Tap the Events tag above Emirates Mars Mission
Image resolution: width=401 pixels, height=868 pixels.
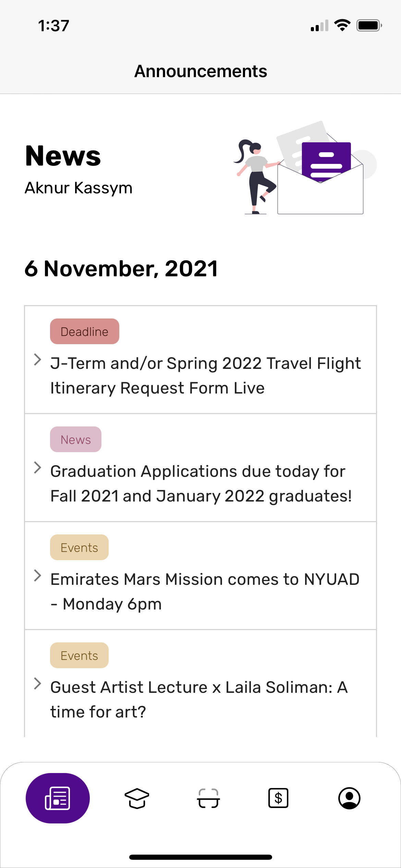click(x=79, y=547)
